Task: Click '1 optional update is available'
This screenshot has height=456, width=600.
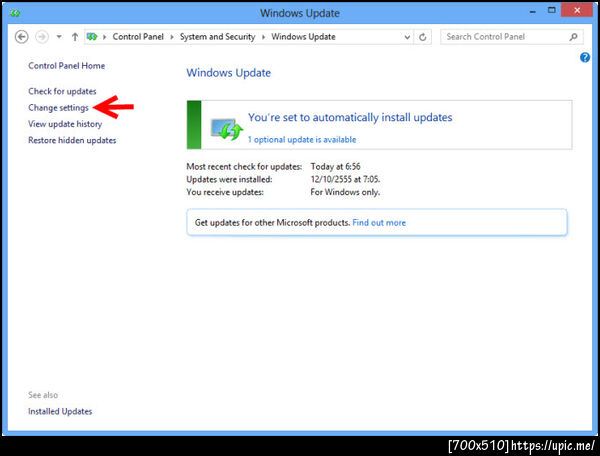Action: [x=302, y=140]
